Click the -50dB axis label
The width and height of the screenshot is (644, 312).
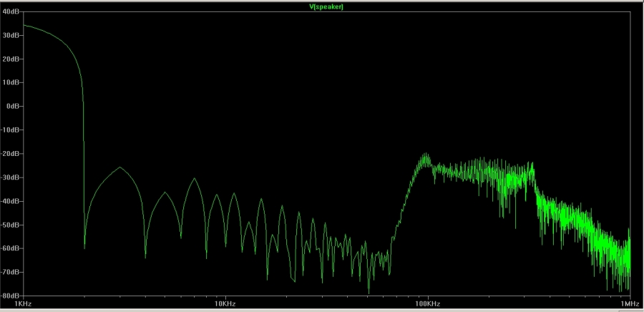pyautogui.click(x=9, y=225)
